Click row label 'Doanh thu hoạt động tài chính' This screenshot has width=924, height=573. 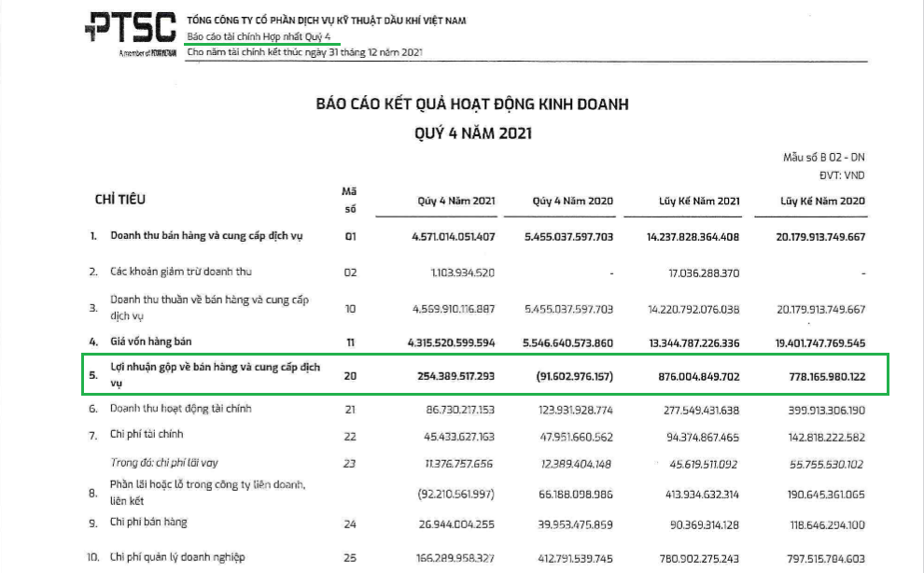click(181, 409)
